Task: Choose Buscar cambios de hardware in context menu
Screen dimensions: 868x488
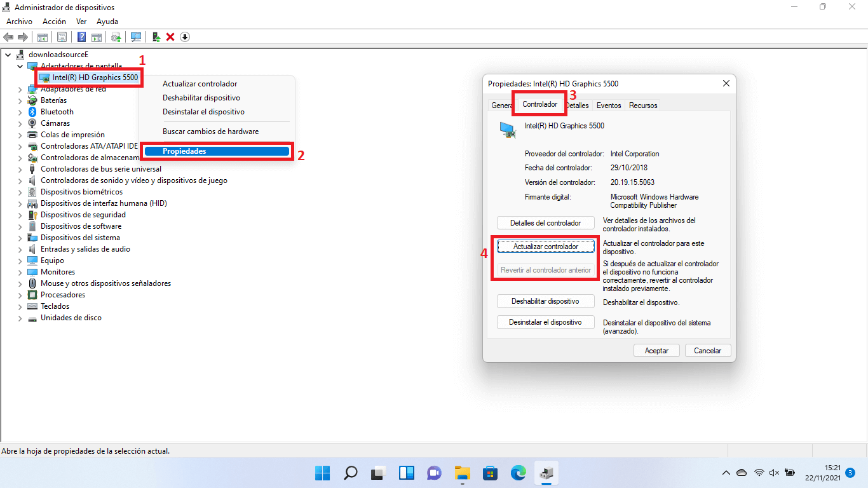Action: 210,132
